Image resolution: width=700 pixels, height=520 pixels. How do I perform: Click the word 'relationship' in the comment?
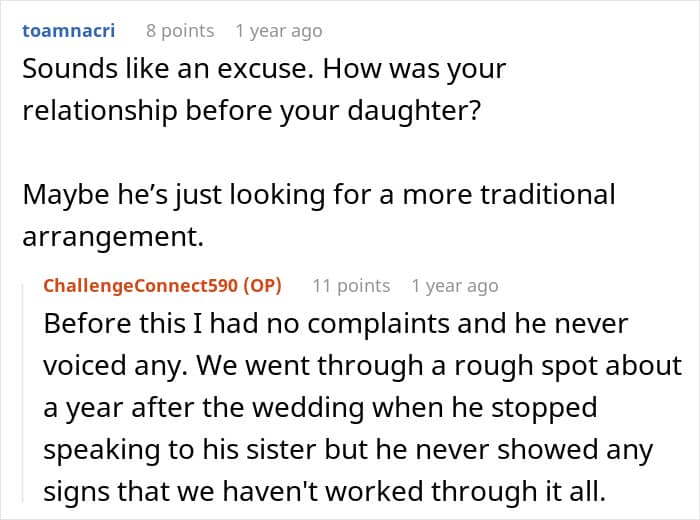click(x=100, y=111)
